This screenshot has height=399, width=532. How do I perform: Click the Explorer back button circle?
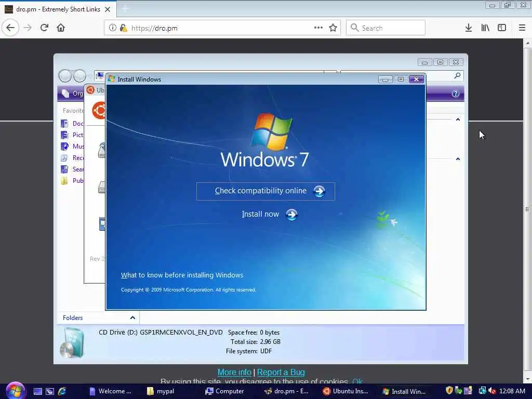click(65, 76)
